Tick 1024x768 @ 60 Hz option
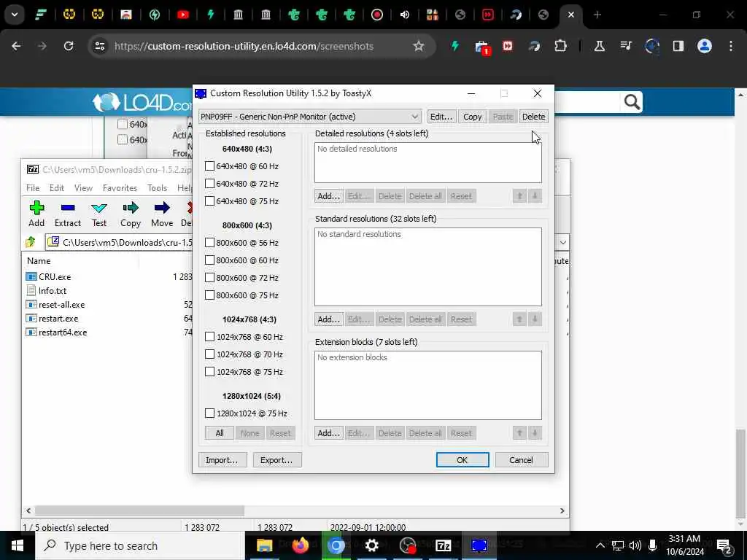The image size is (747, 560). [209, 337]
